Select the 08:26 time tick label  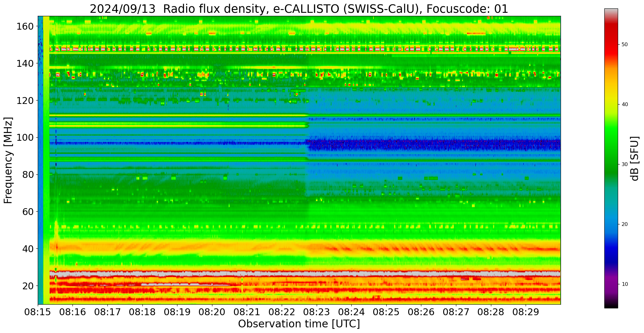click(421, 312)
